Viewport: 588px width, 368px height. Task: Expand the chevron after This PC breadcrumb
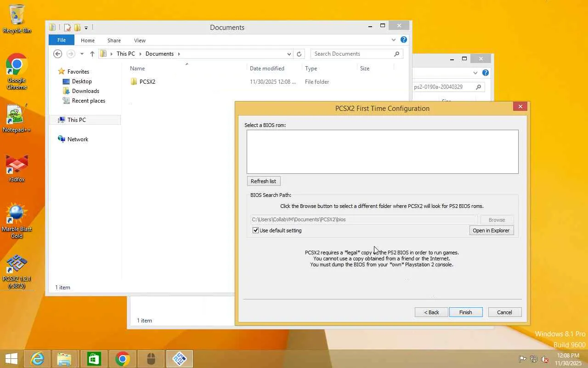pyautogui.click(x=141, y=54)
